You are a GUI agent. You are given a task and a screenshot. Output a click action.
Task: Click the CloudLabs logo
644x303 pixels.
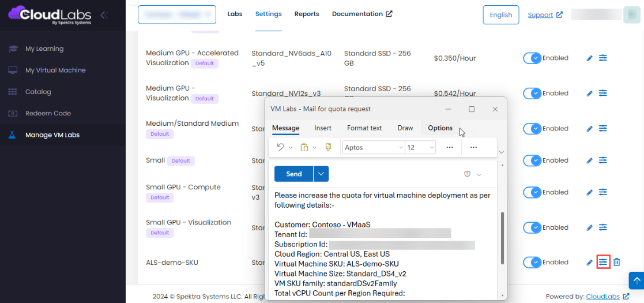[50, 15]
